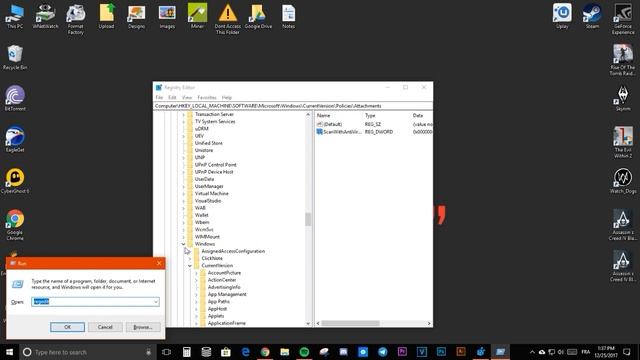The image size is (640, 360).
Task: Launch Google Chrome desktop shortcut
Action: [15, 224]
